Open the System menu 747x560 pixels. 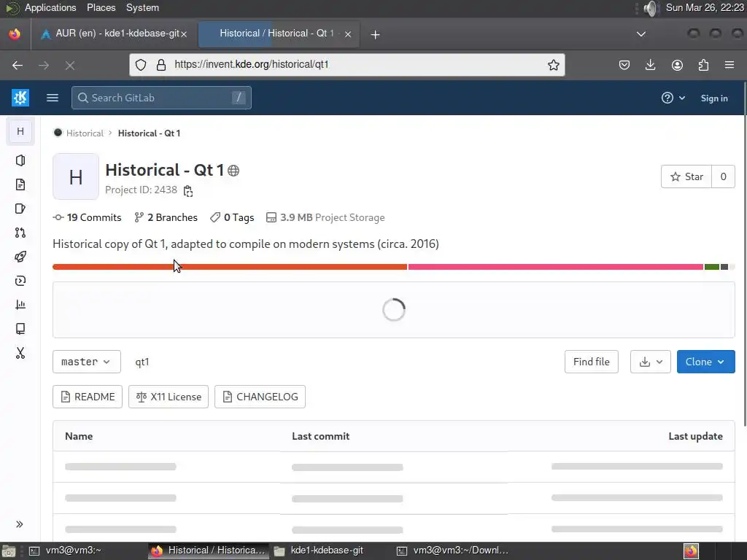click(142, 7)
